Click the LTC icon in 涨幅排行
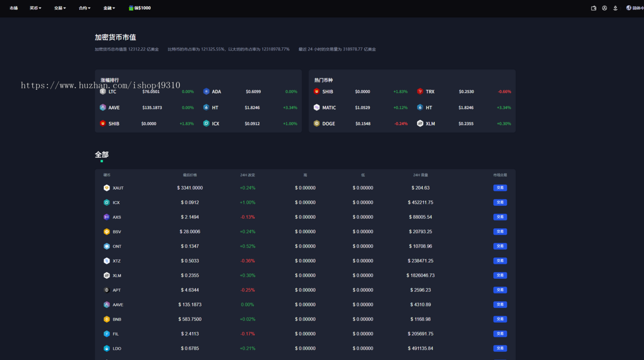 [103, 91]
